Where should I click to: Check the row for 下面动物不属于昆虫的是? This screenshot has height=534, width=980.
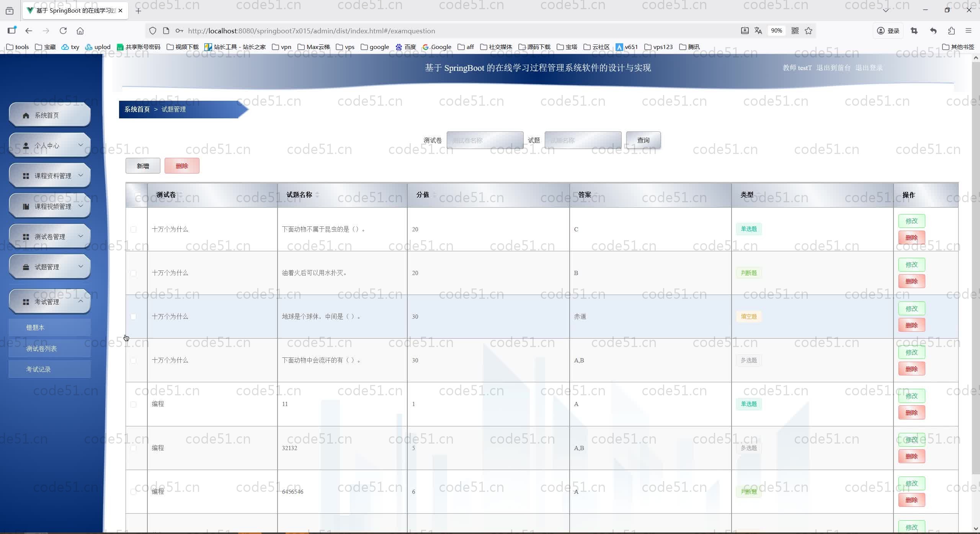[x=133, y=229]
